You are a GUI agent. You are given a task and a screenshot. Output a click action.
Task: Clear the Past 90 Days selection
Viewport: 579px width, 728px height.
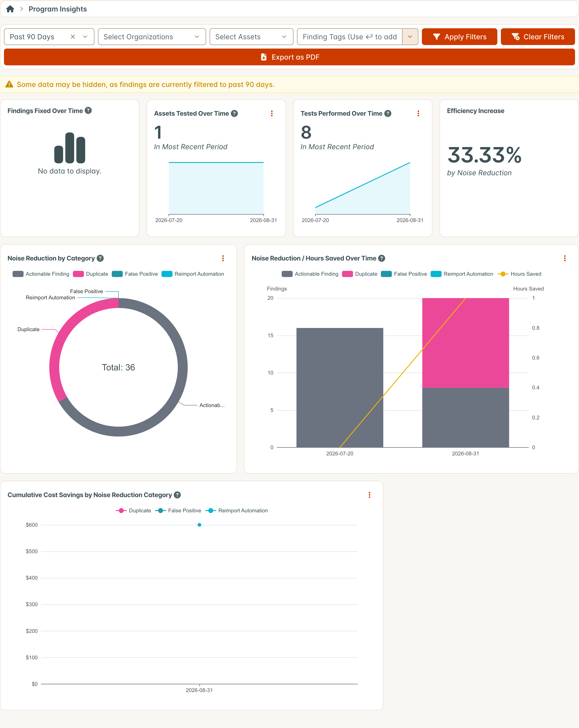[73, 37]
